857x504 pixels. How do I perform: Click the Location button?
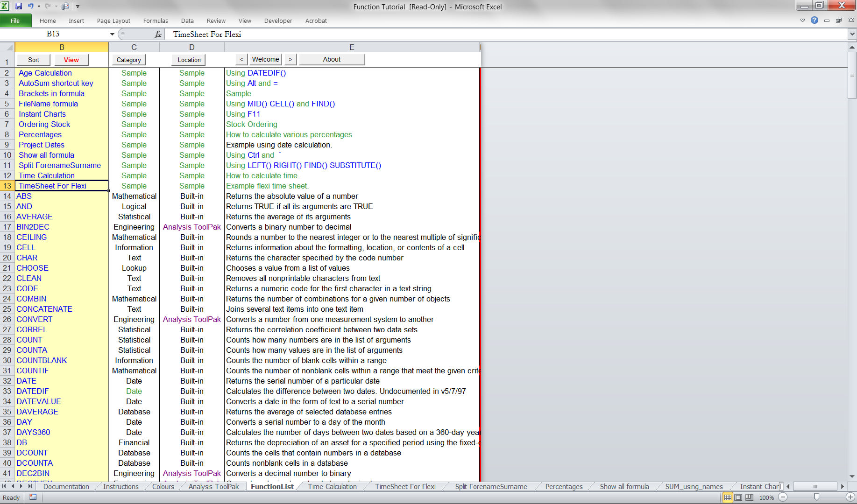[x=189, y=60]
